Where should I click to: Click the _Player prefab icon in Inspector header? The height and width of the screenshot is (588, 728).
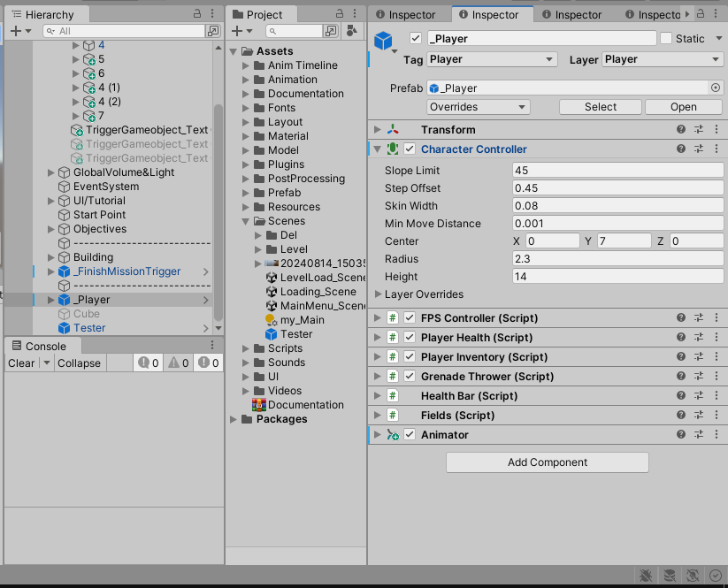click(382, 39)
